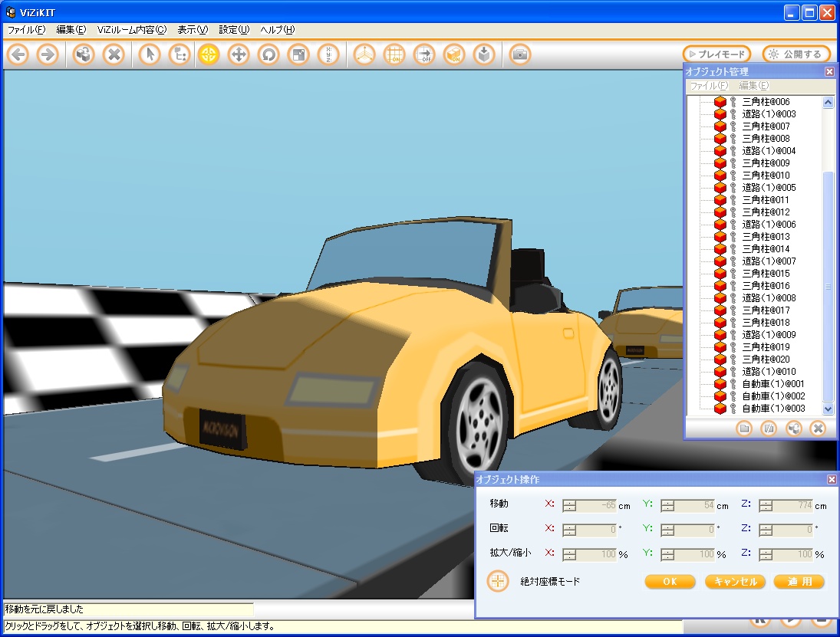Image resolution: width=840 pixels, height=637 pixels.
Task: Toggle the arrow OFF toolbar switch
Action: pos(424,54)
